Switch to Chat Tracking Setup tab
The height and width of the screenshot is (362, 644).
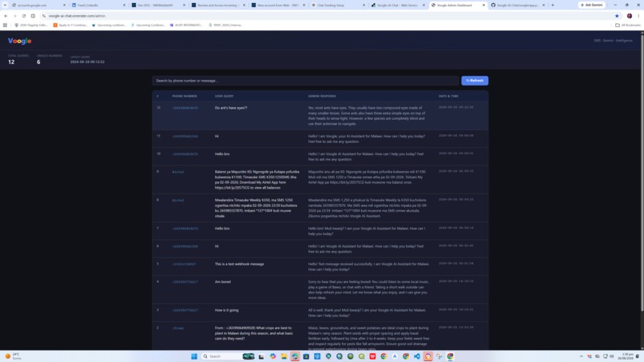[337, 5]
